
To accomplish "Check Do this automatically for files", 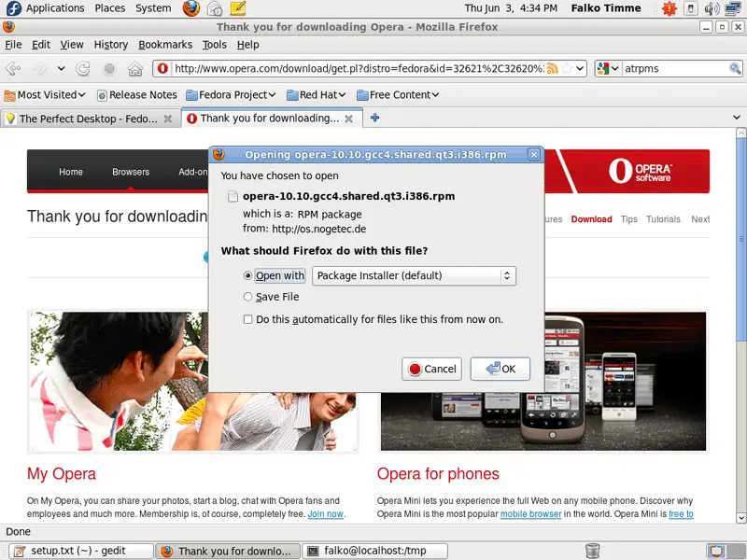I will [247, 319].
